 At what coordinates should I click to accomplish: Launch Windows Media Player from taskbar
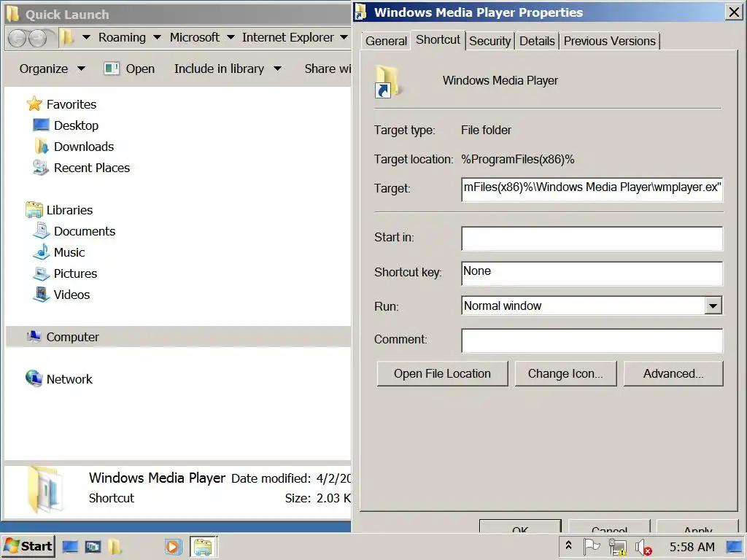172,547
